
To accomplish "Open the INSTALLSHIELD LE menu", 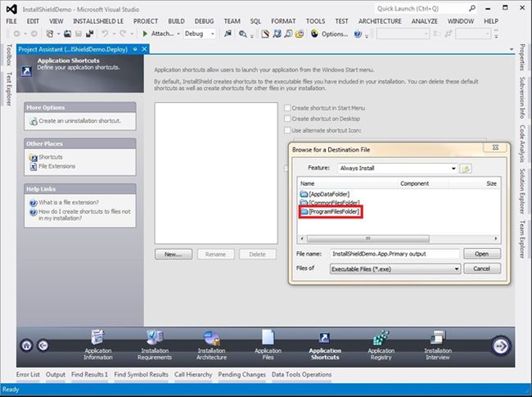I will (98, 21).
